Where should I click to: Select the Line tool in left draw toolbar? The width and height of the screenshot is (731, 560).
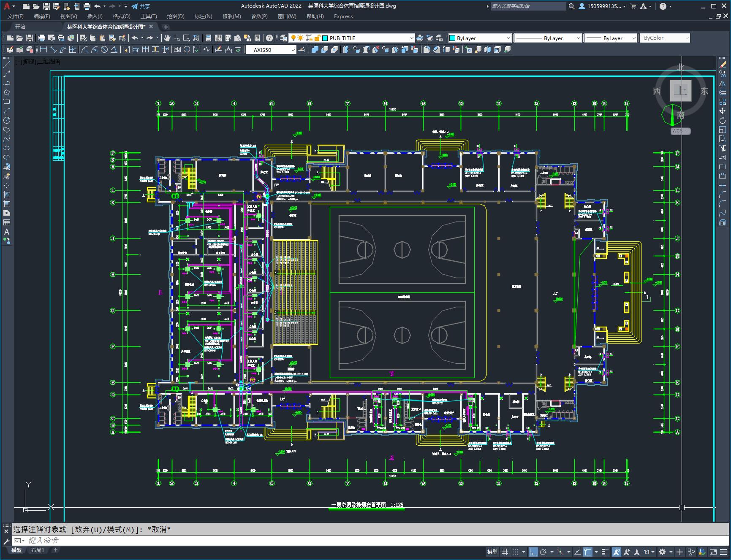pos(7,65)
